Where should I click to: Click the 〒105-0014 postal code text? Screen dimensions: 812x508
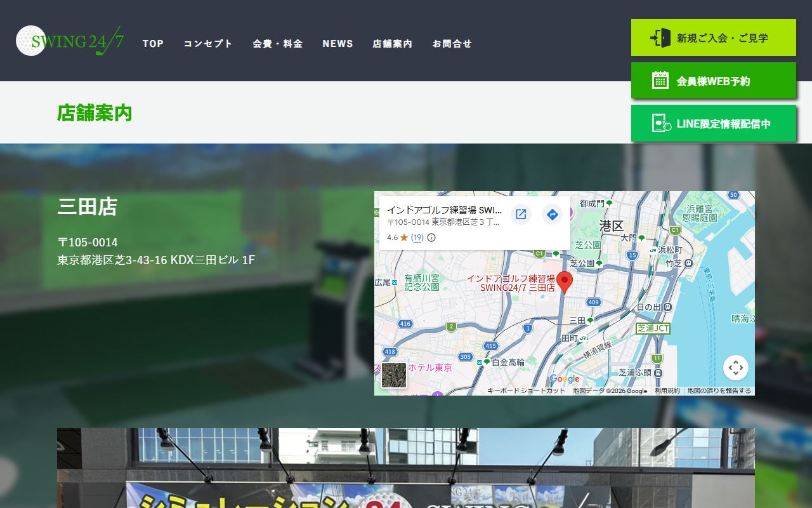(x=88, y=243)
